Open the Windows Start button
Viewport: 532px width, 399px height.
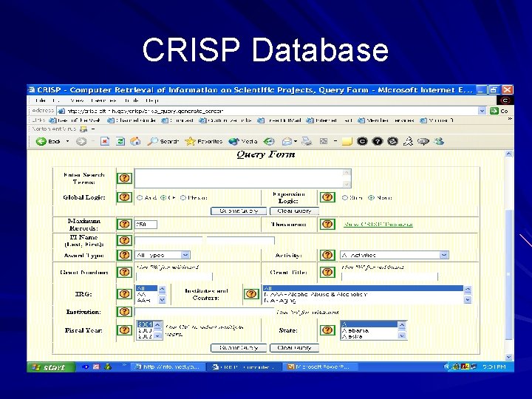pyautogui.click(x=51, y=367)
